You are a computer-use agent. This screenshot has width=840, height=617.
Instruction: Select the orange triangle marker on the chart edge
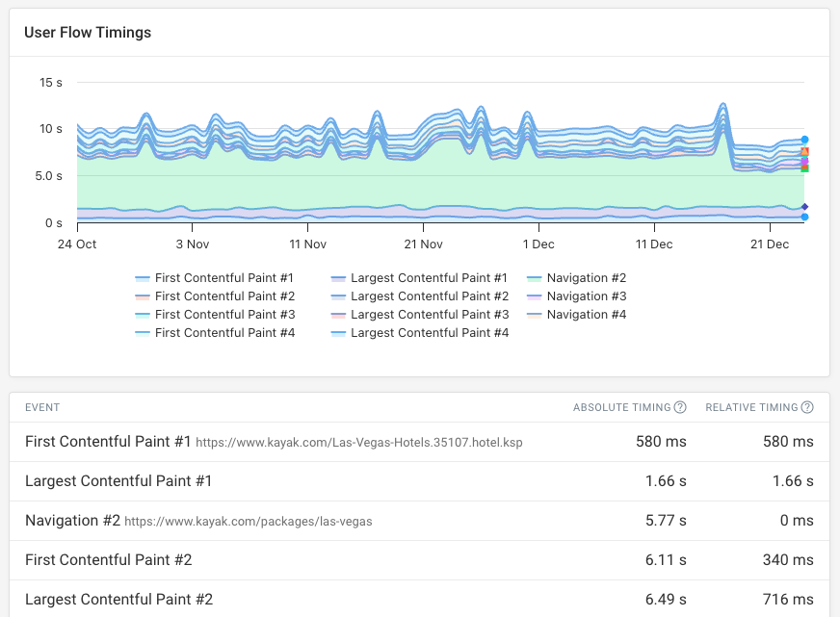tap(804, 151)
